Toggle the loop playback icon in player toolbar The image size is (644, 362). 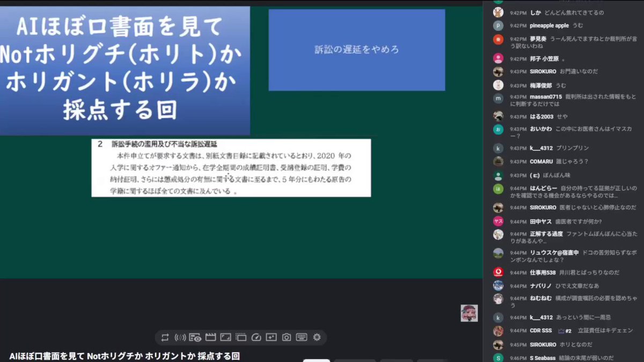click(x=165, y=337)
